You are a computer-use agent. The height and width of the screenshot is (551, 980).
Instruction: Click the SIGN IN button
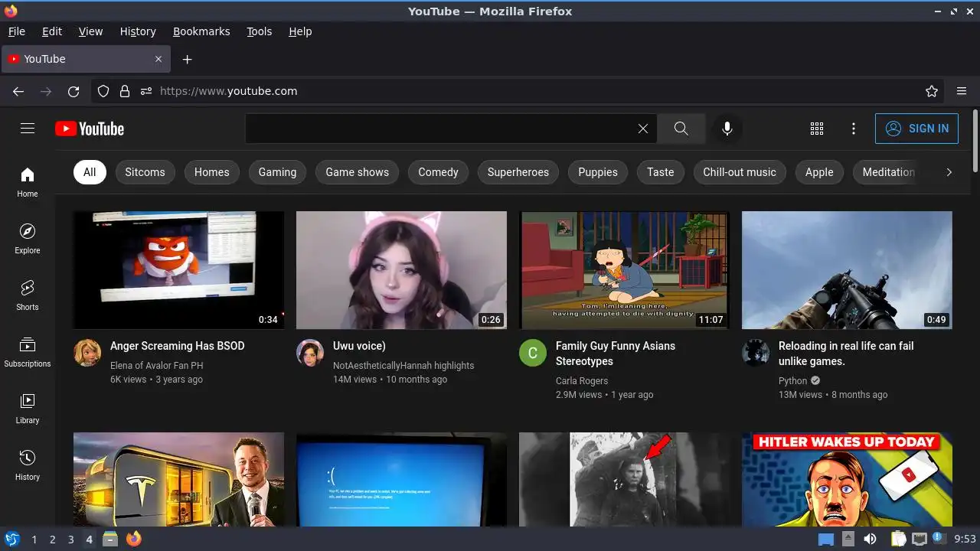coord(916,129)
